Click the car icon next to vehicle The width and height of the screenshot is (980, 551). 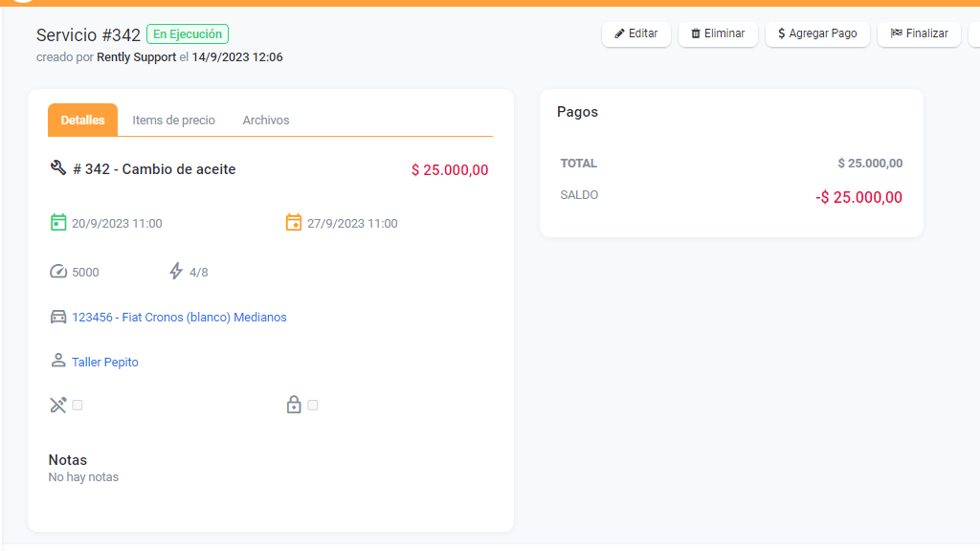click(x=58, y=317)
